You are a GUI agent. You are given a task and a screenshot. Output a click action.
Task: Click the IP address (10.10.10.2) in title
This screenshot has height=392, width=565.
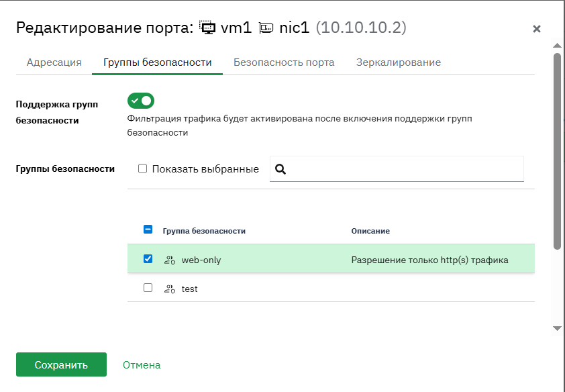coord(361,28)
